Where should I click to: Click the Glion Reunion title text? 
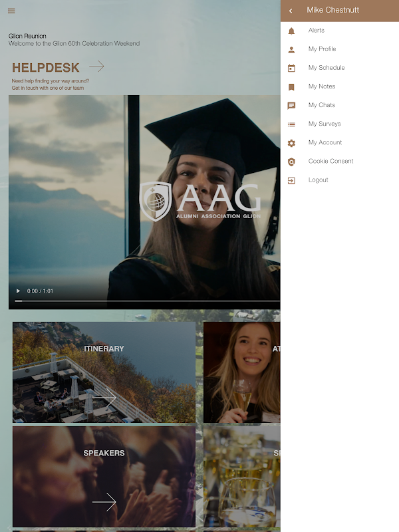point(27,36)
